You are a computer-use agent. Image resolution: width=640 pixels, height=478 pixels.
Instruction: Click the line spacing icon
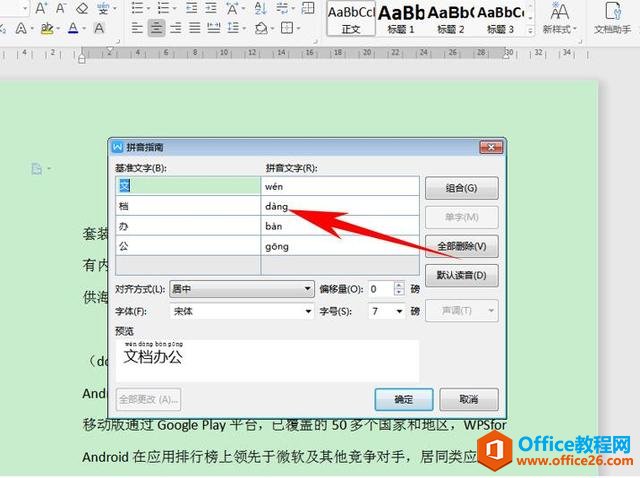tap(233, 28)
